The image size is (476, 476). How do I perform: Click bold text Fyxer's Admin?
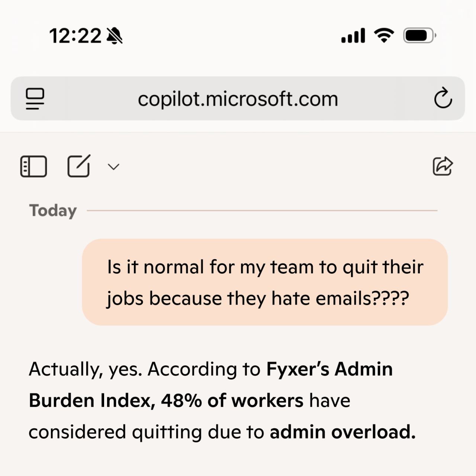pyautogui.click(x=329, y=369)
